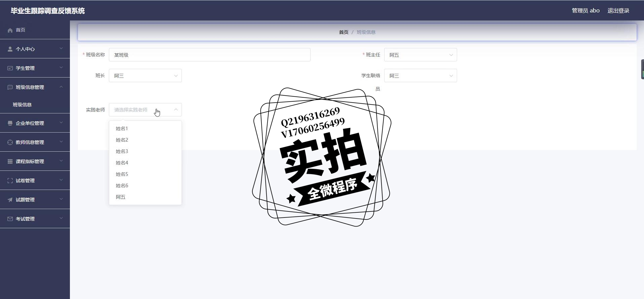Select 姓名3 from the teacher list
Image resolution: width=644 pixels, height=299 pixels.
click(x=145, y=151)
